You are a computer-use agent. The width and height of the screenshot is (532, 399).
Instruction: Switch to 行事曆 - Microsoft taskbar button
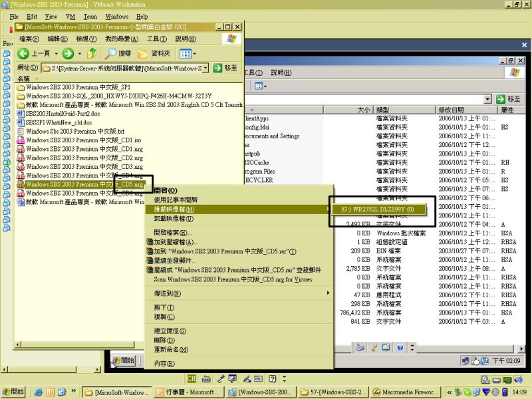(188, 392)
